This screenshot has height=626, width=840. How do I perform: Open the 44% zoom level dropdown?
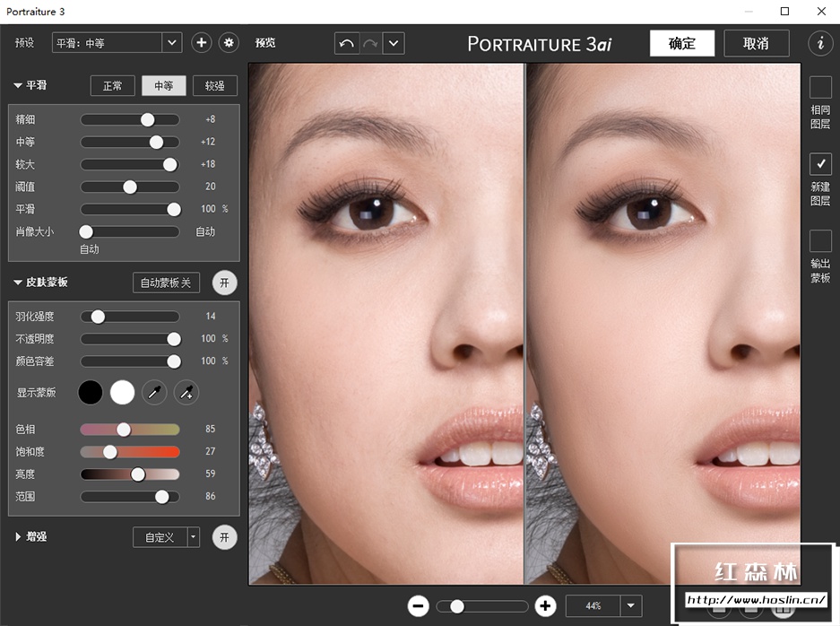coord(631,605)
